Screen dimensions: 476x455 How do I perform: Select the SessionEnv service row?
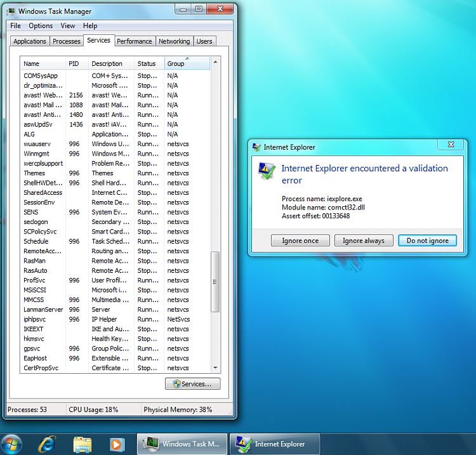116,202
